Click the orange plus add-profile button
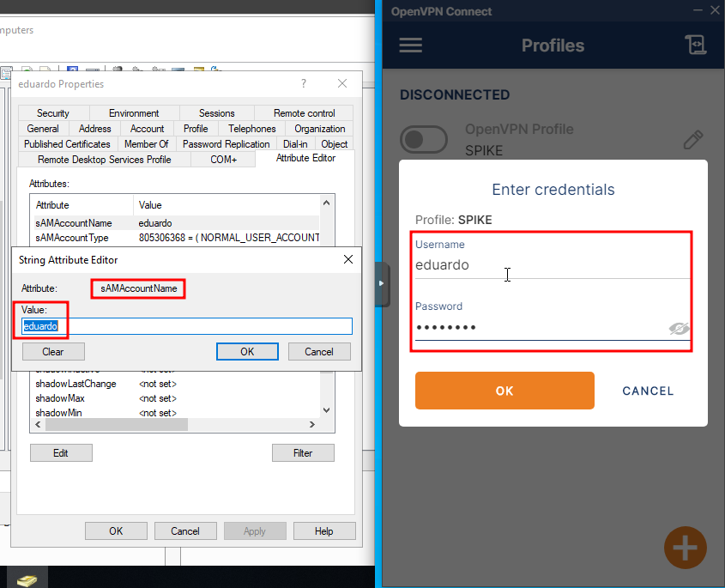This screenshot has height=588, width=725. 686,548
